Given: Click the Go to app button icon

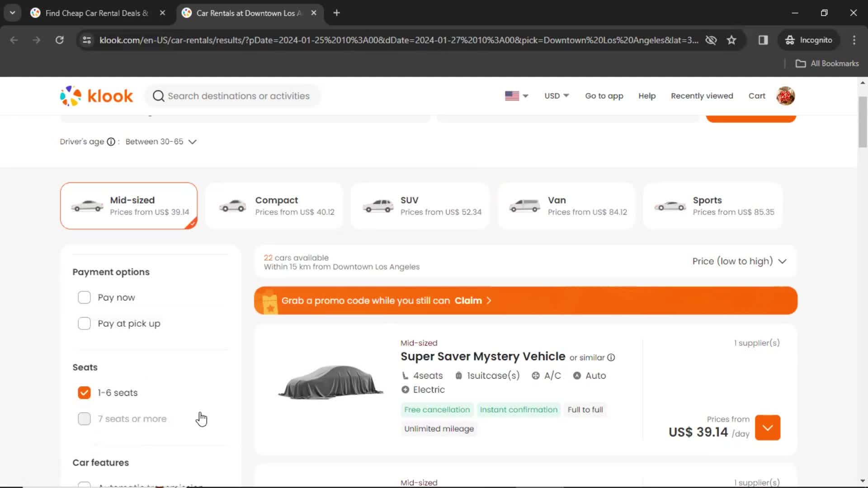Looking at the screenshot, I should (604, 96).
